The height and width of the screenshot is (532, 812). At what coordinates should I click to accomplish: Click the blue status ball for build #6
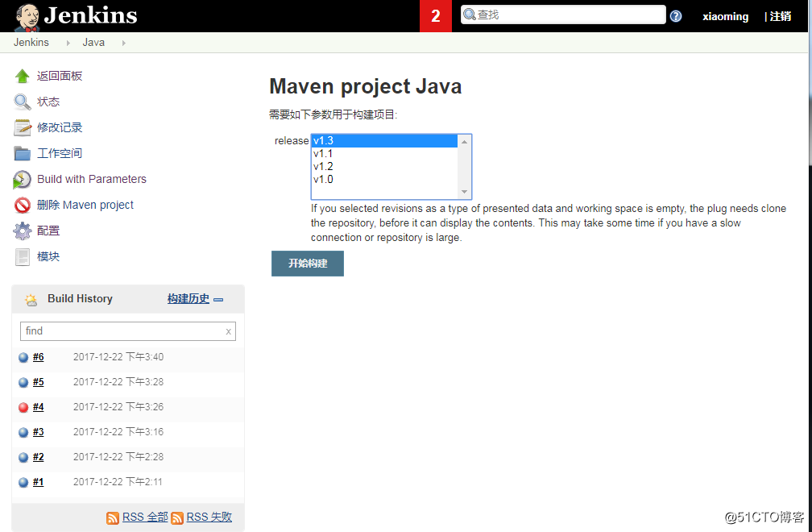click(23, 357)
